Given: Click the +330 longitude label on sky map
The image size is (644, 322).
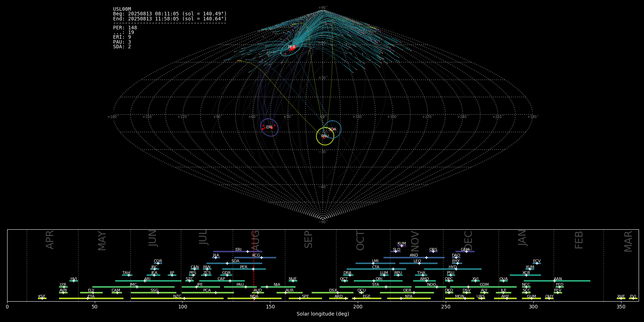Looking at the screenshot, I should 357,117.
